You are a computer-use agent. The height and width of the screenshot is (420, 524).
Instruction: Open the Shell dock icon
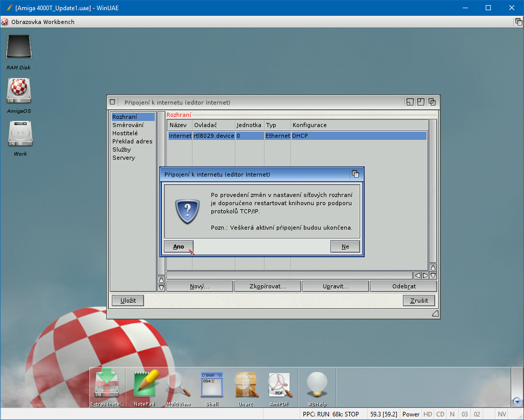point(212,385)
